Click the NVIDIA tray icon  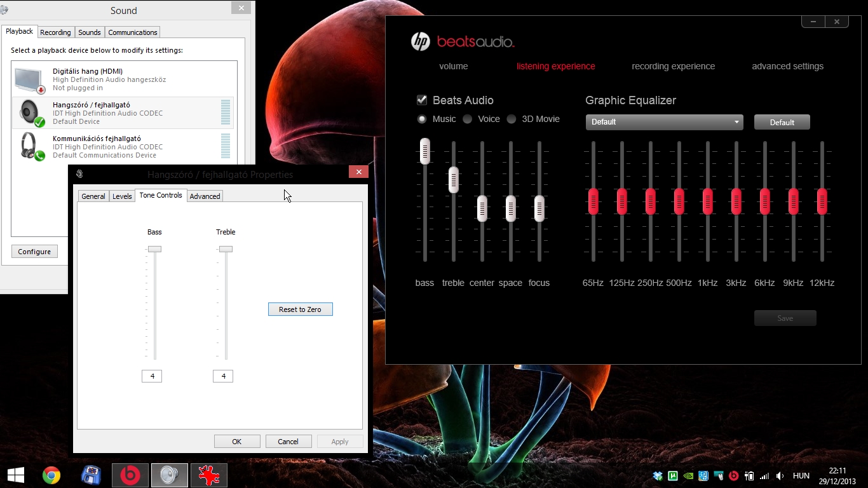688,476
